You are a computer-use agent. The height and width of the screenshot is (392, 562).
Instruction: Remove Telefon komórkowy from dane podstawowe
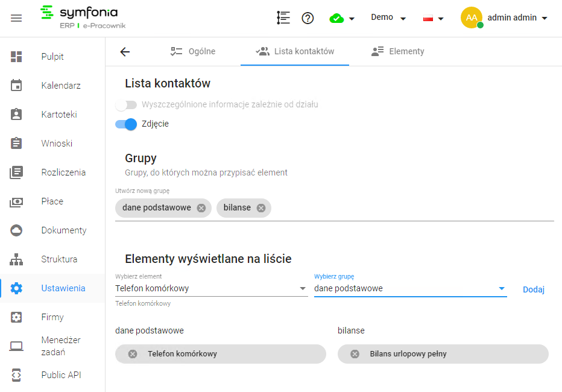tap(133, 354)
